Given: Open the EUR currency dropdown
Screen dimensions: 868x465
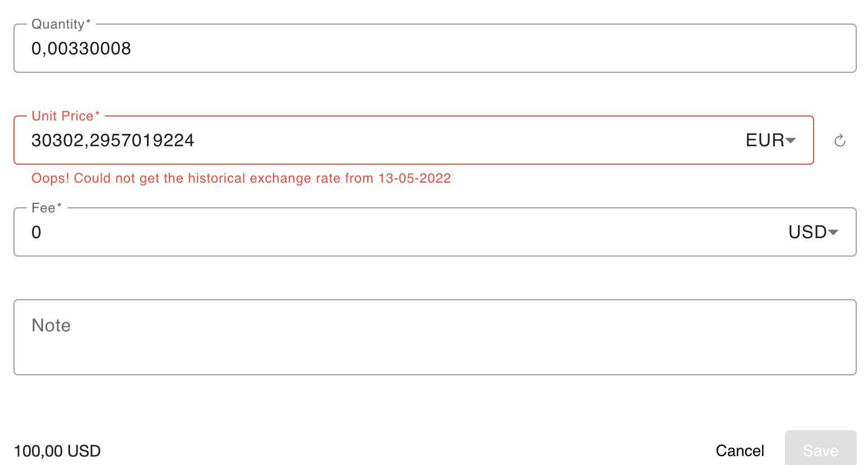Looking at the screenshot, I should pyautogui.click(x=769, y=141).
